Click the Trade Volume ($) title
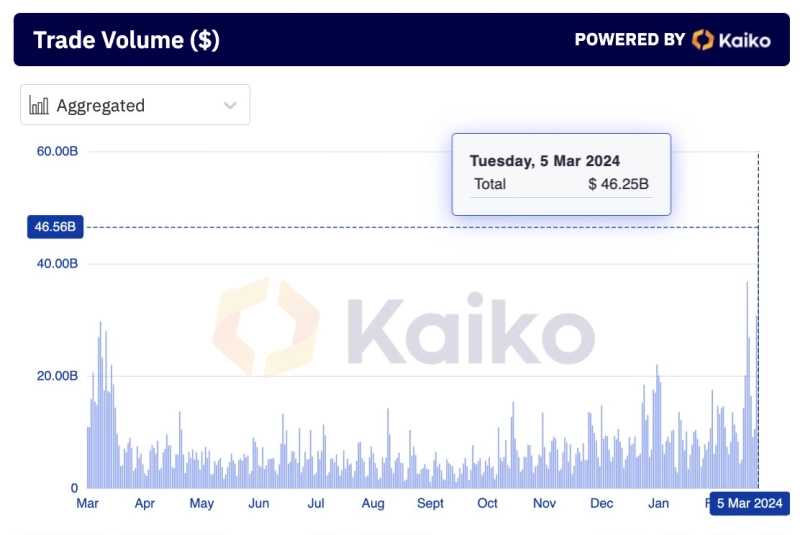Screen dimensions: 800x535 (126, 40)
